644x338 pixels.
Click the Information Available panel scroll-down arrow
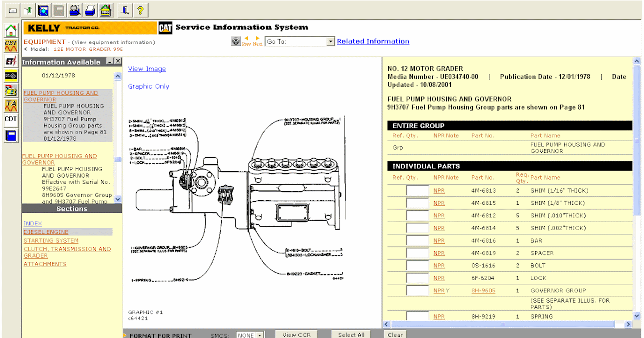(118, 199)
